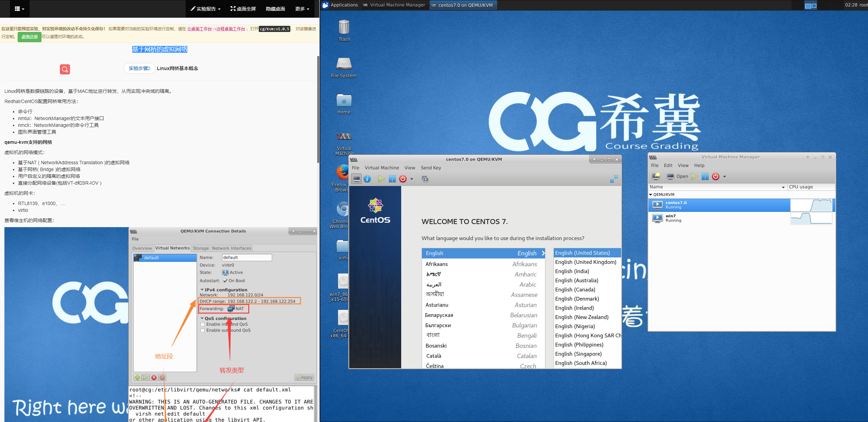Click the CPU usage column header
This screenshot has width=868, height=422.
click(811, 187)
